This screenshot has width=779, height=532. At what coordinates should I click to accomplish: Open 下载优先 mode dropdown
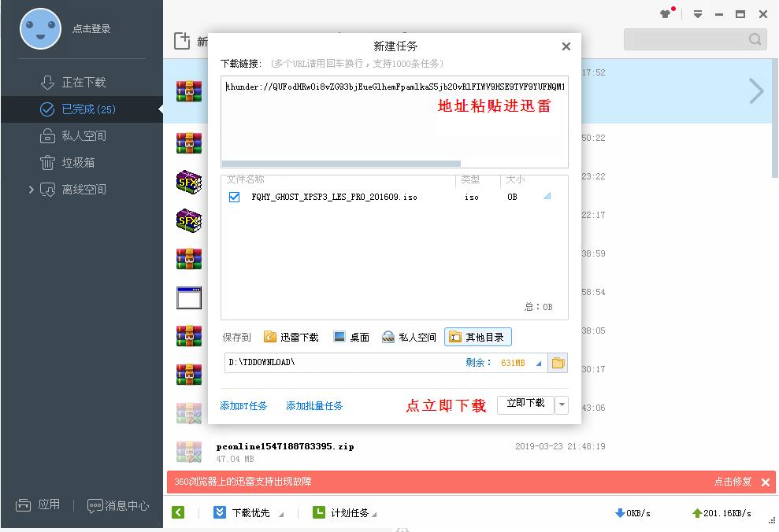pyautogui.click(x=248, y=512)
